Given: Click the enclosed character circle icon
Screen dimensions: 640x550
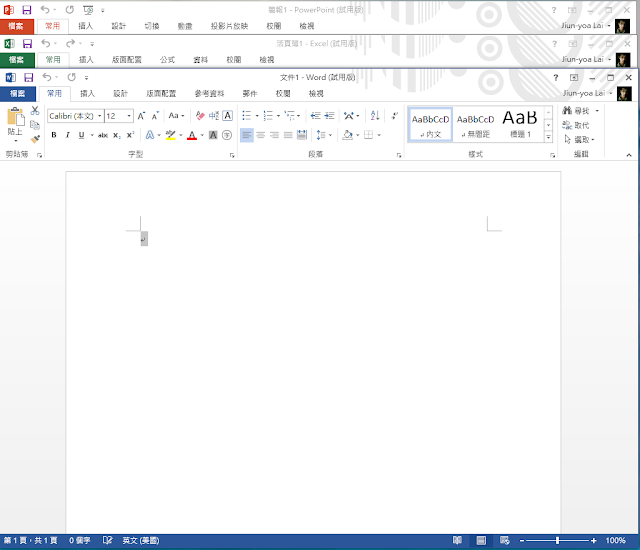Looking at the screenshot, I should pyautogui.click(x=227, y=135).
